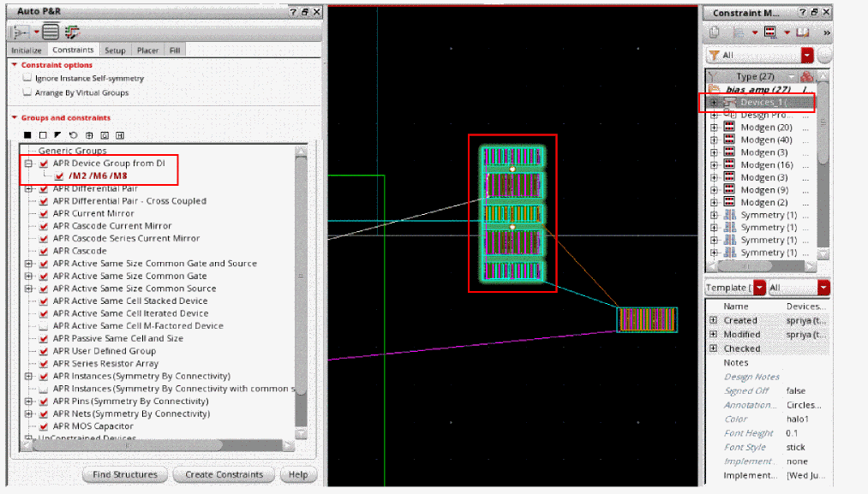Switch to the Placer tab
Viewport: 868px width, 494px height.
(x=147, y=51)
